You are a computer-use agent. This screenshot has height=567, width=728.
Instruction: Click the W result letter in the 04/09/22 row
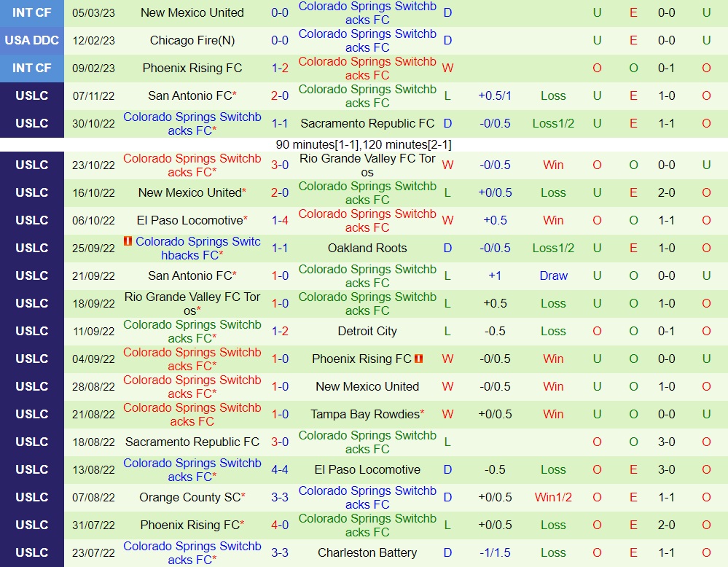point(447,359)
